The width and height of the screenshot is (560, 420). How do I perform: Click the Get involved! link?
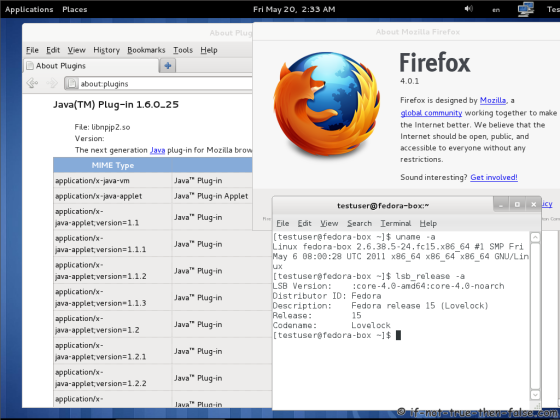click(494, 177)
